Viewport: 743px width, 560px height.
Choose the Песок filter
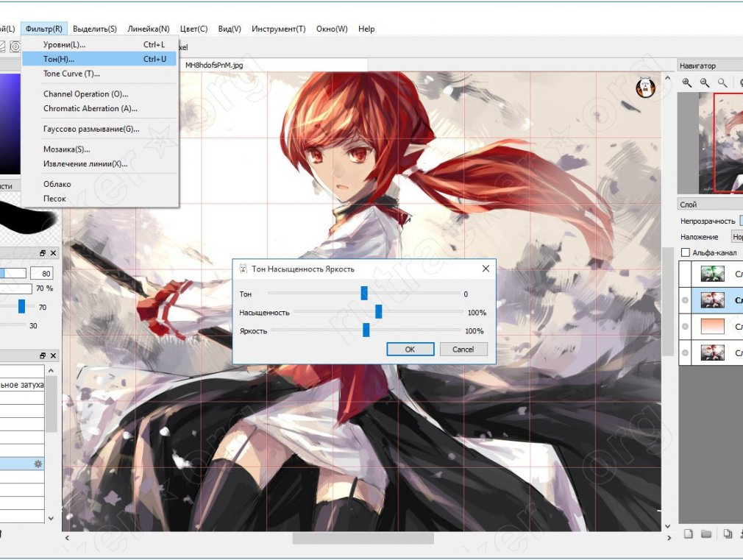[x=99, y=199]
